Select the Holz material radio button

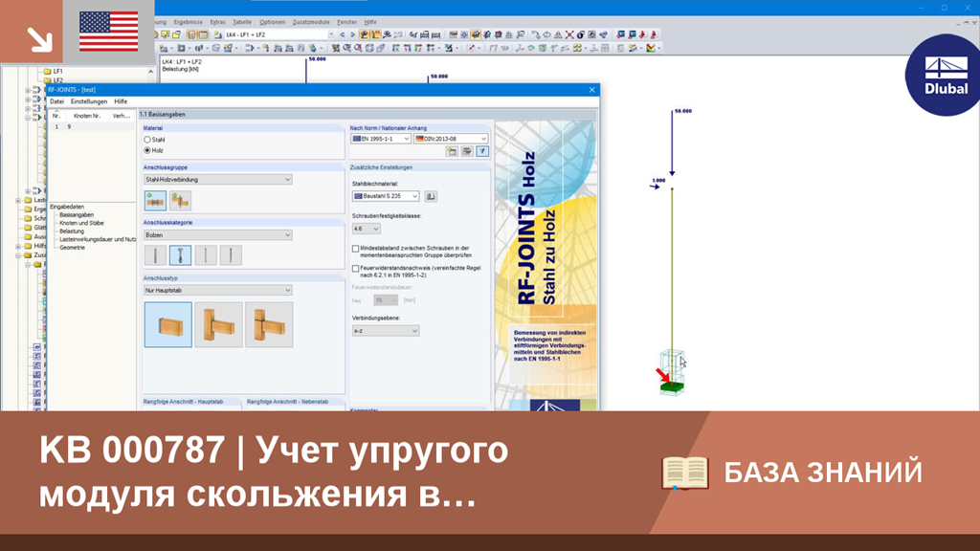coord(147,150)
